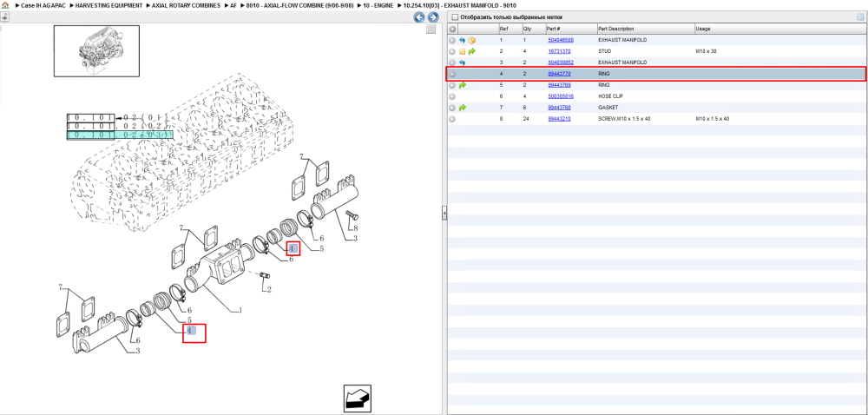Click SCREW,M10 x 1.5 x 40 description
Viewport: 868px width, 415px height.
[x=624, y=118]
